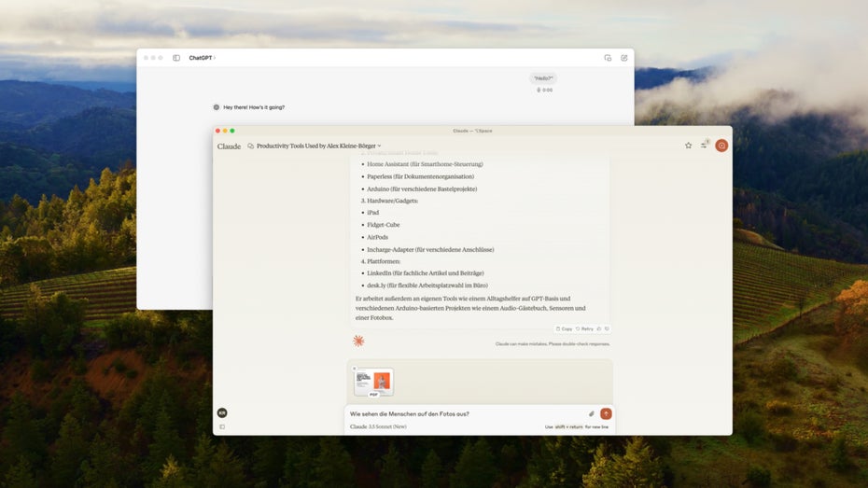This screenshot has height=488, width=868.
Task: Retry the Claude response
Action: click(584, 328)
